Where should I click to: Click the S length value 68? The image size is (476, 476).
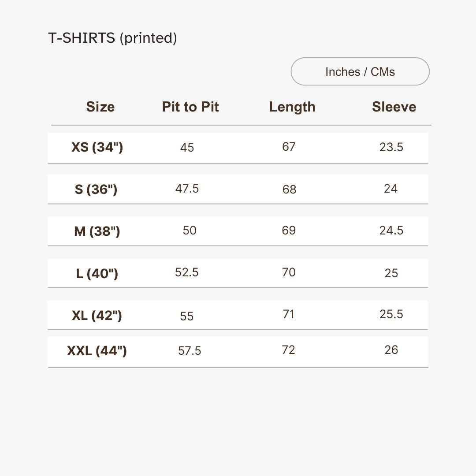pos(289,189)
